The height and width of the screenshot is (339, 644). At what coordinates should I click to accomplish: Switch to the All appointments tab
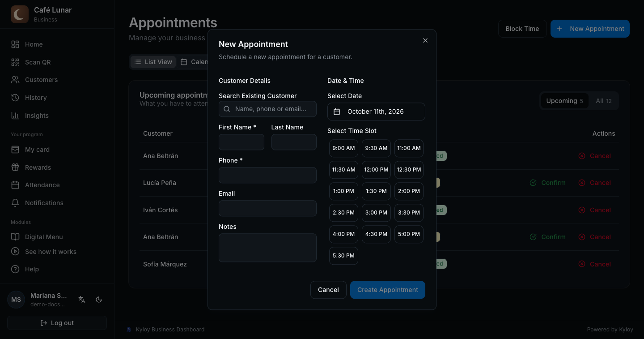click(603, 101)
